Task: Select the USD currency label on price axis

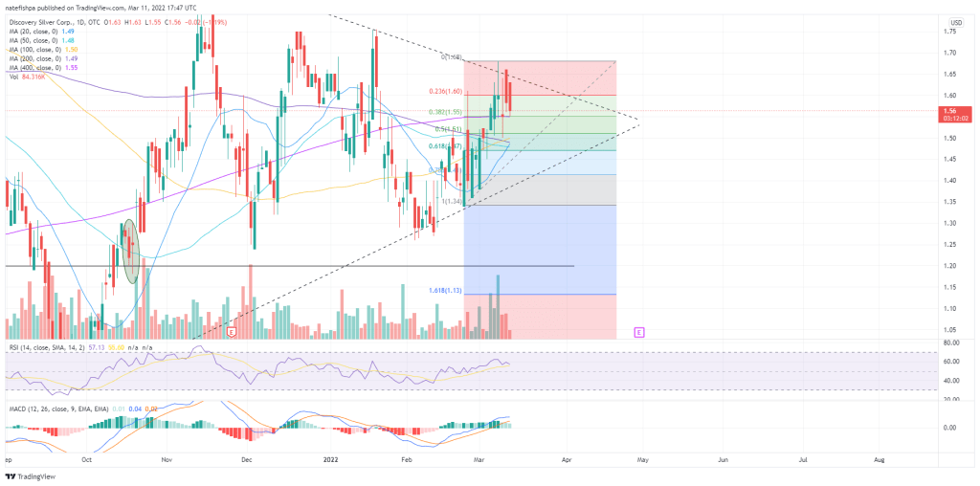Action: click(955, 22)
